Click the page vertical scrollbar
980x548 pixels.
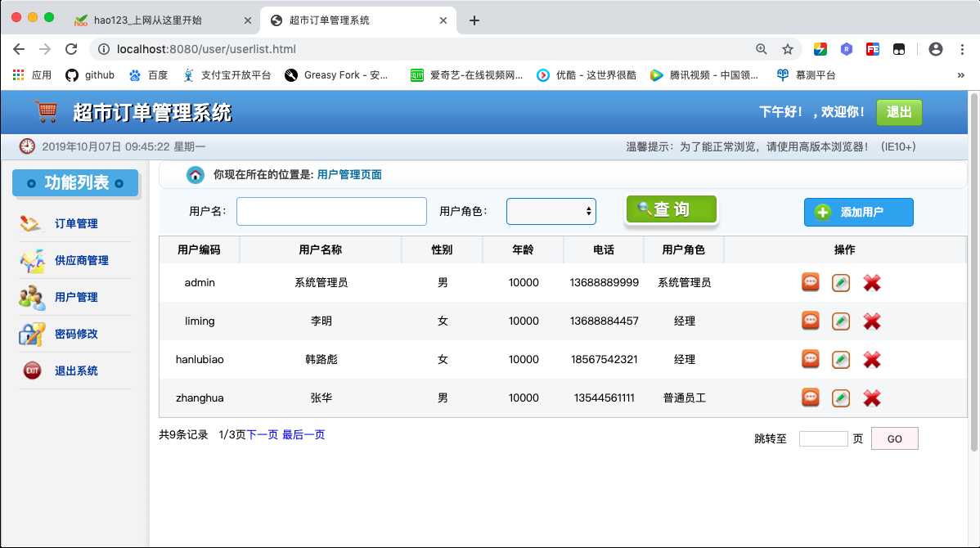coord(973,272)
